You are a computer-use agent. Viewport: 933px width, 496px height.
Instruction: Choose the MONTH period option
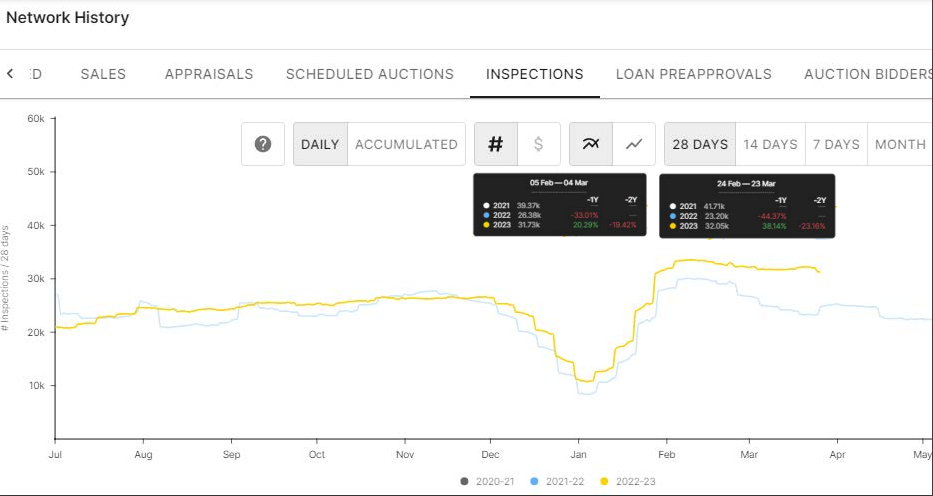900,144
